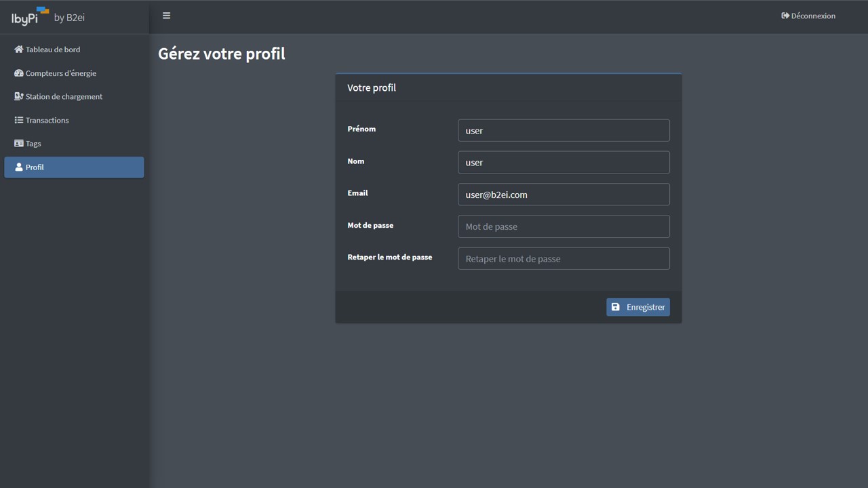
Task: Click the card icon beside Tags
Action: click(x=19, y=144)
